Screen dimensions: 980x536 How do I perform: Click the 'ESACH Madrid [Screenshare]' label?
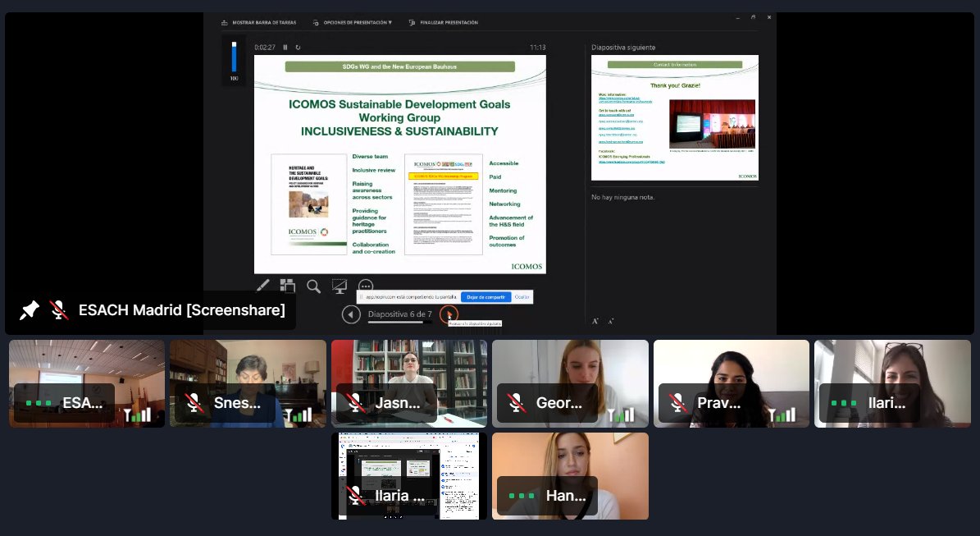(x=182, y=310)
